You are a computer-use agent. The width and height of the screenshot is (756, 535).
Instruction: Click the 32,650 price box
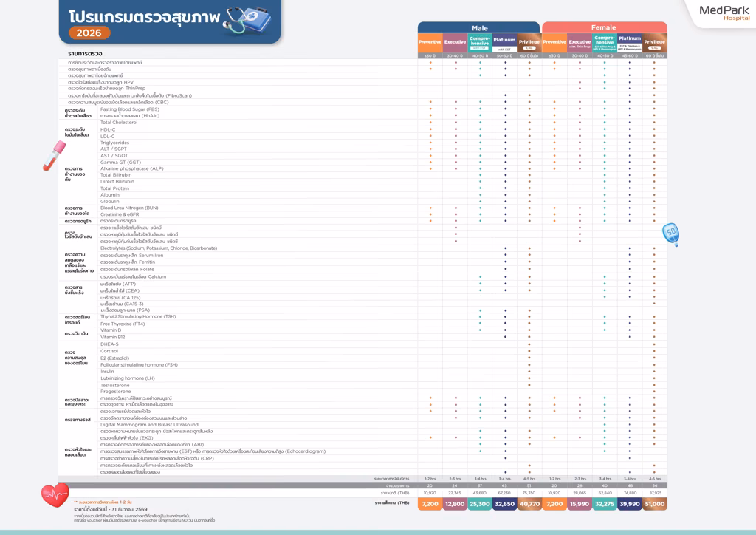pyautogui.click(x=504, y=504)
